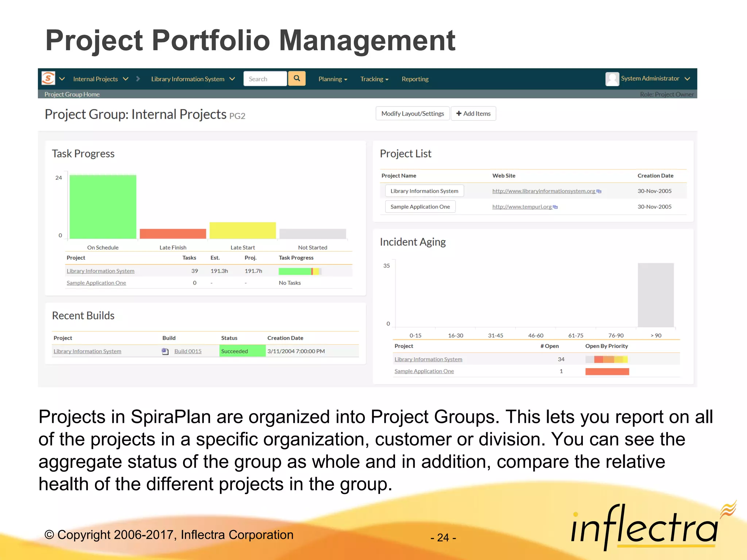Click the search magnifier button
747x560 pixels.
[x=297, y=78]
